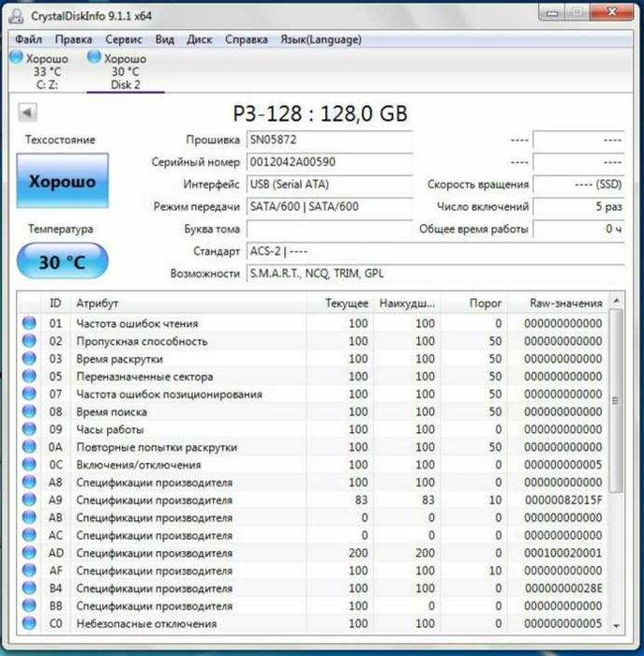Click the Возможности field S.M.A.R.T., NCQ, TRIM, GPL
The height and width of the screenshot is (656, 644).
click(x=435, y=274)
